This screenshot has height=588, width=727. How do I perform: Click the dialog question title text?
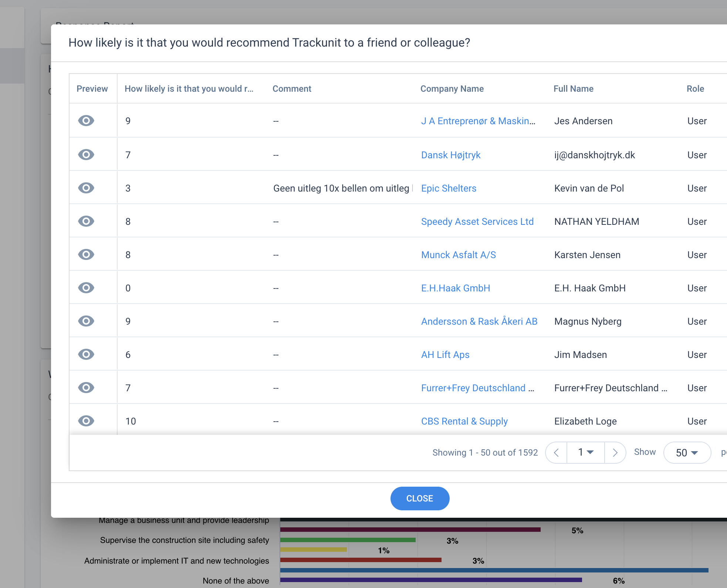click(x=269, y=43)
